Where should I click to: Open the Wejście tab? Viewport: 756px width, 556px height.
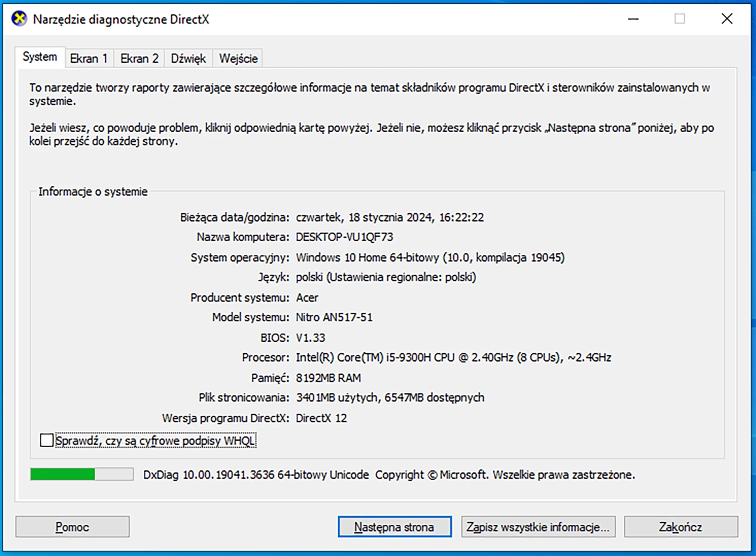pos(238,58)
